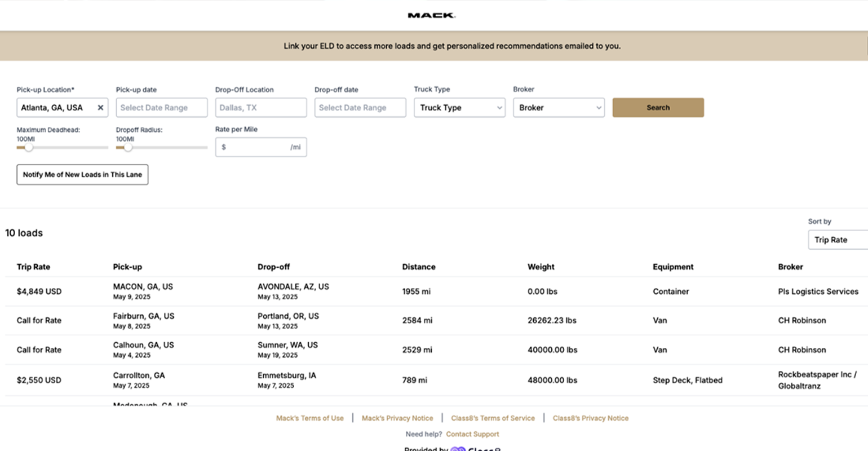Adjust the Maximum Deadhead slider handle
This screenshot has height=451, width=868.
click(x=29, y=148)
